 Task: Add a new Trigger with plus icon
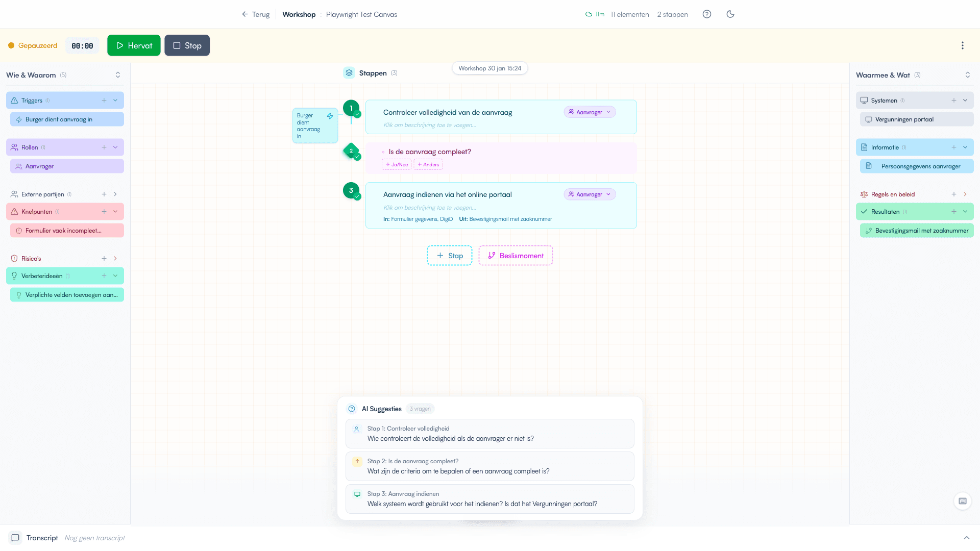tap(104, 101)
